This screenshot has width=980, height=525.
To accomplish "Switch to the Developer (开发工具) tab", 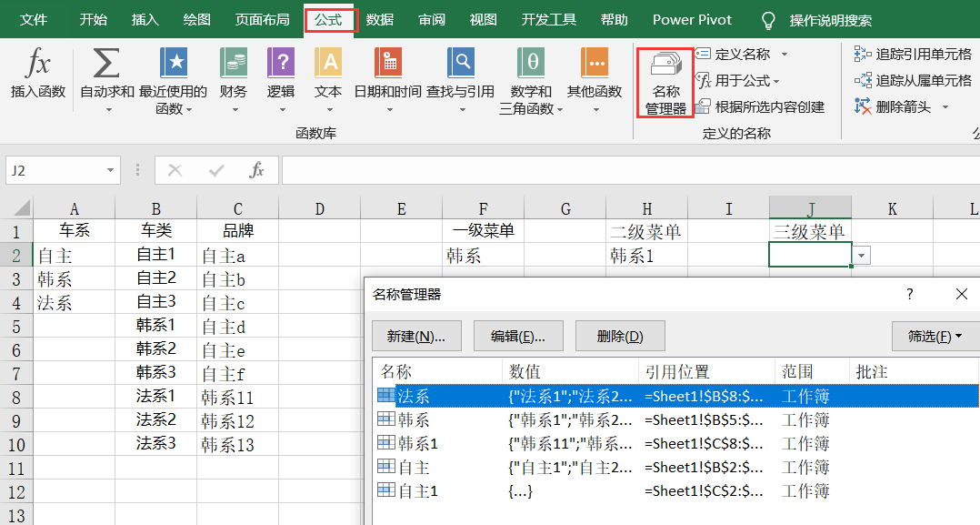I will [549, 20].
